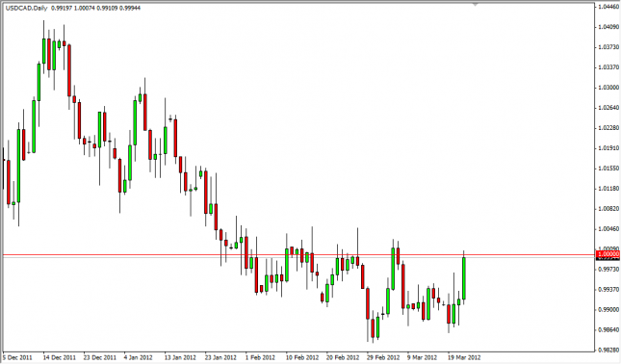This screenshot has height=364, width=621.
Task: Click the 0.99000 price axis label
Action: (608, 310)
